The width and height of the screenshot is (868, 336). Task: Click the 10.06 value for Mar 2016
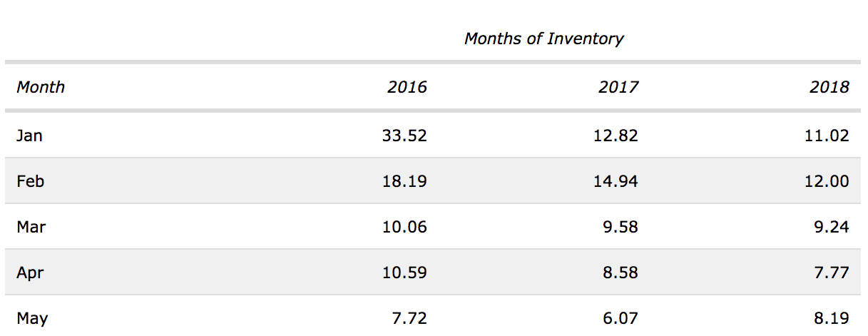pos(404,227)
